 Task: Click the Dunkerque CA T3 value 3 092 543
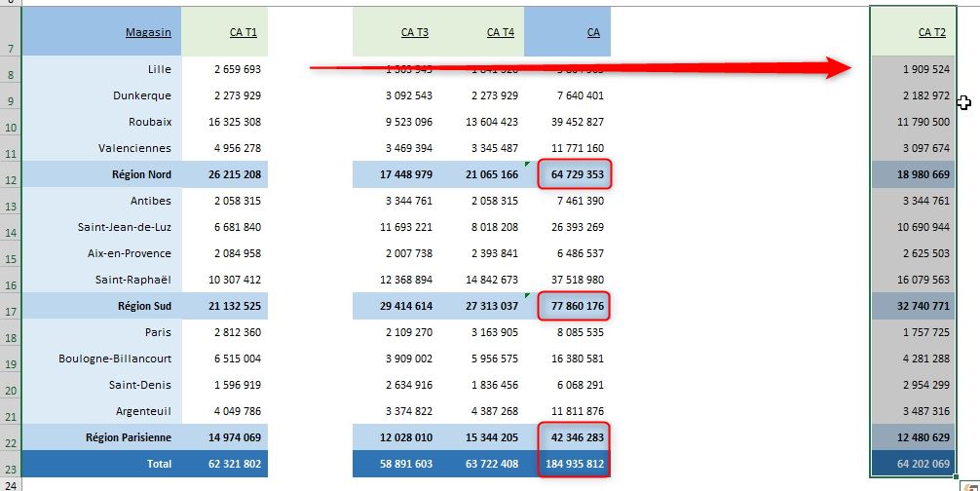396,95
